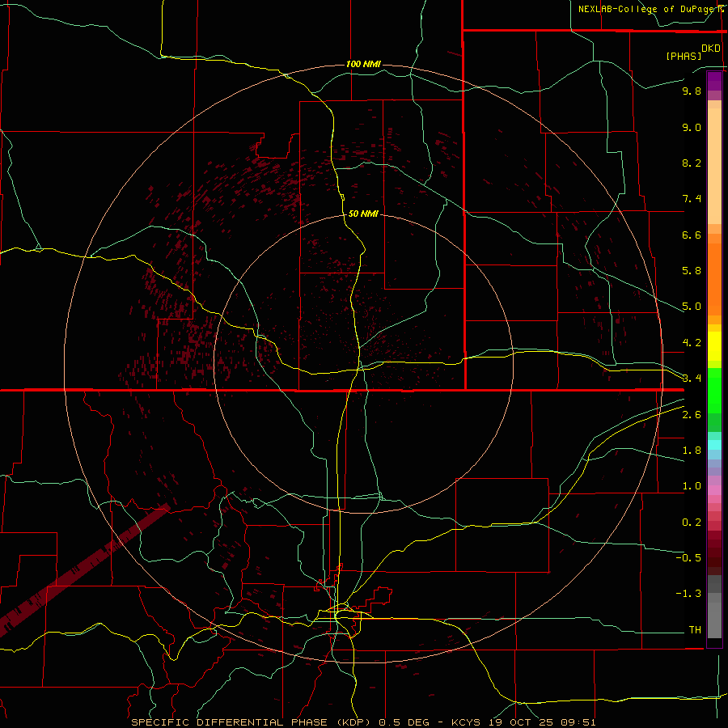The width and height of the screenshot is (728, 728).
Task: Pick the orange segment of the color bar
Action: [714, 279]
